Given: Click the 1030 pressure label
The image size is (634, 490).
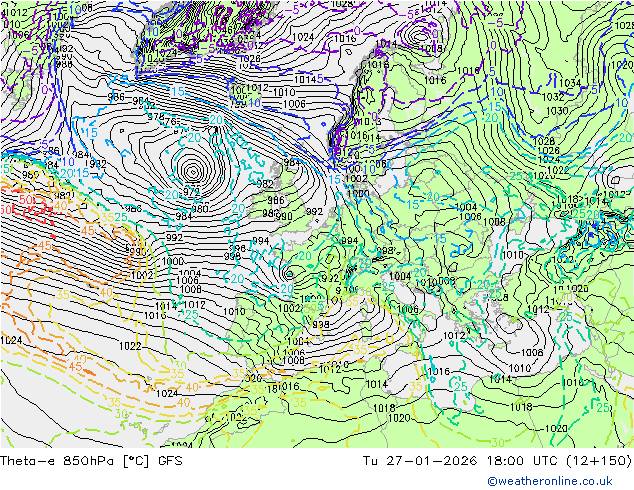Looking at the screenshot, I should [x=556, y=111].
